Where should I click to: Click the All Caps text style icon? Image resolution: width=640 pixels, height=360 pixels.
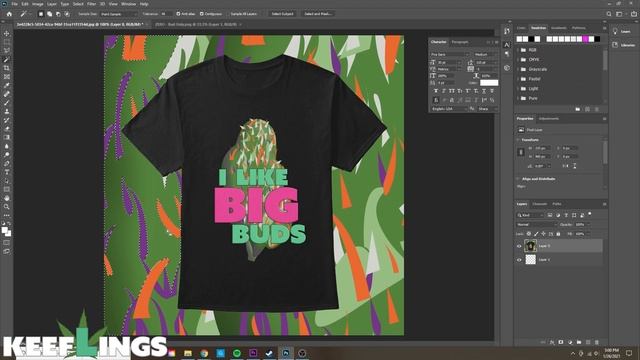(x=452, y=91)
